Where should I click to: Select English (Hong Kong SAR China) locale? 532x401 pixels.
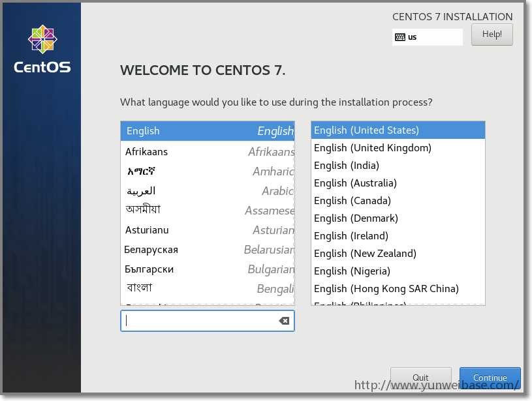coord(398,289)
